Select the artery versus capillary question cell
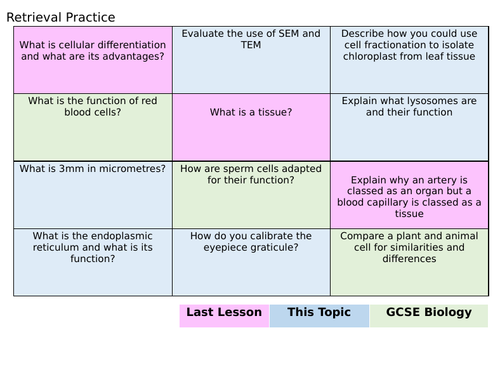The image size is (500, 375). coord(409,195)
